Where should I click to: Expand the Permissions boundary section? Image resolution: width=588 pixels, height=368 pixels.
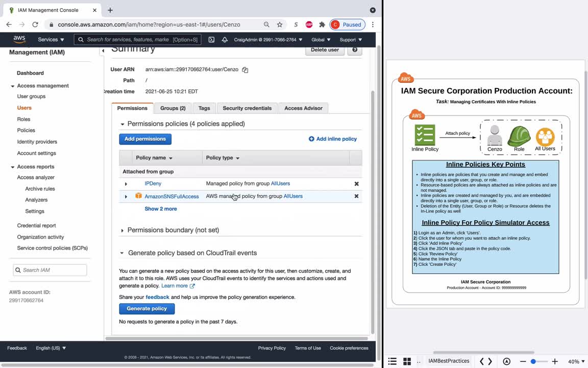pyautogui.click(x=122, y=230)
